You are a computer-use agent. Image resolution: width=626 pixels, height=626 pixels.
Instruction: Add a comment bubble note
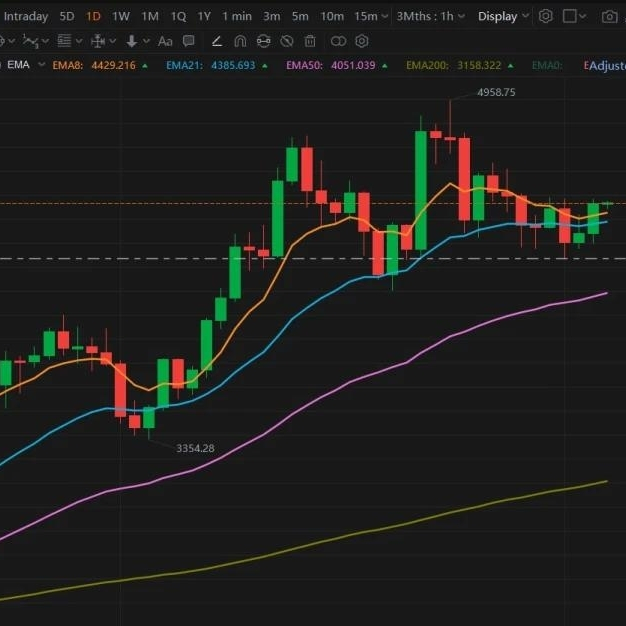tap(188, 41)
